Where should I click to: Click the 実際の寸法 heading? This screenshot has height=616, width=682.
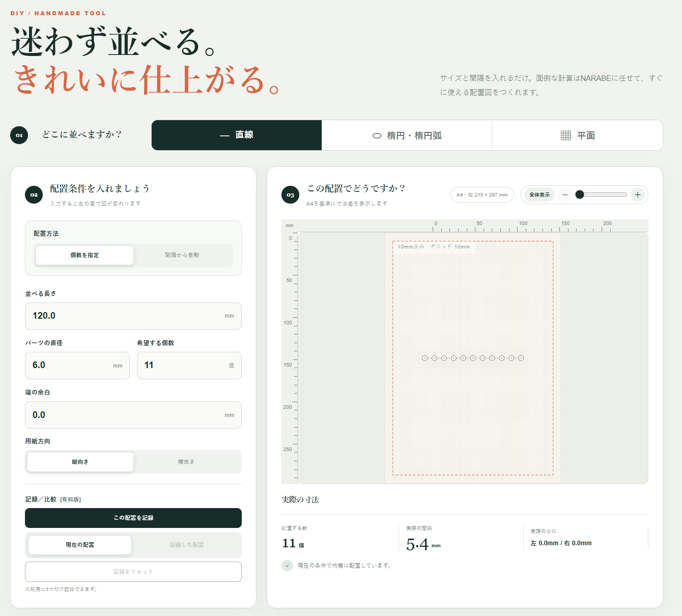300,500
